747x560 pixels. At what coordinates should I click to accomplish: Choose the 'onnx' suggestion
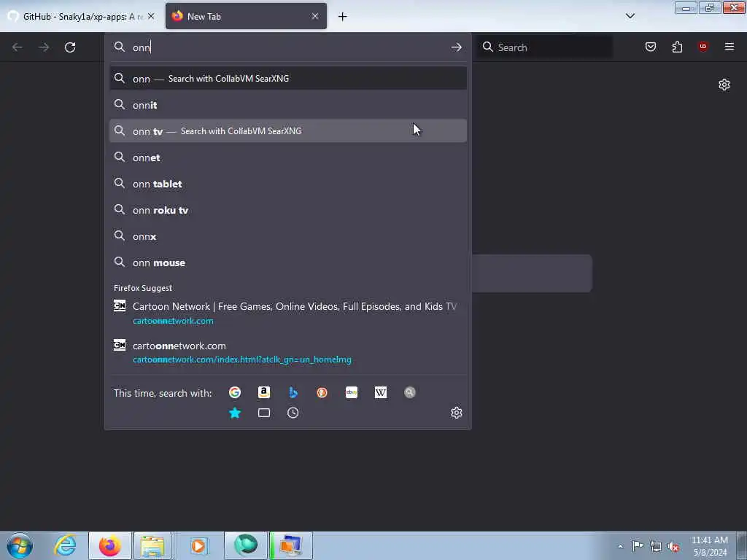pyautogui.click(x=287, y=236)
